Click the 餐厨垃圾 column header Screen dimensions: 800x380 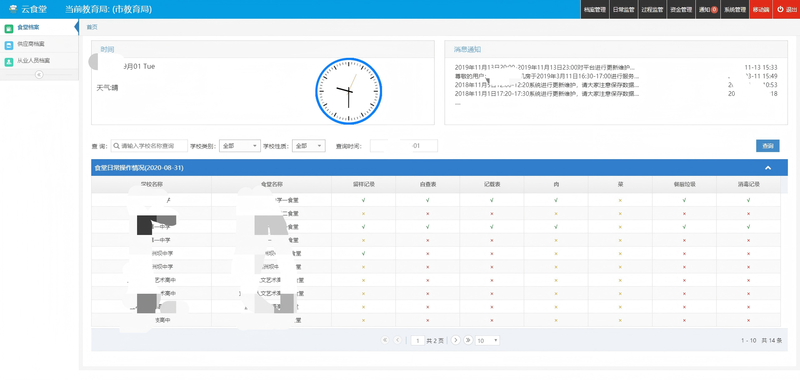pos(684,185)
